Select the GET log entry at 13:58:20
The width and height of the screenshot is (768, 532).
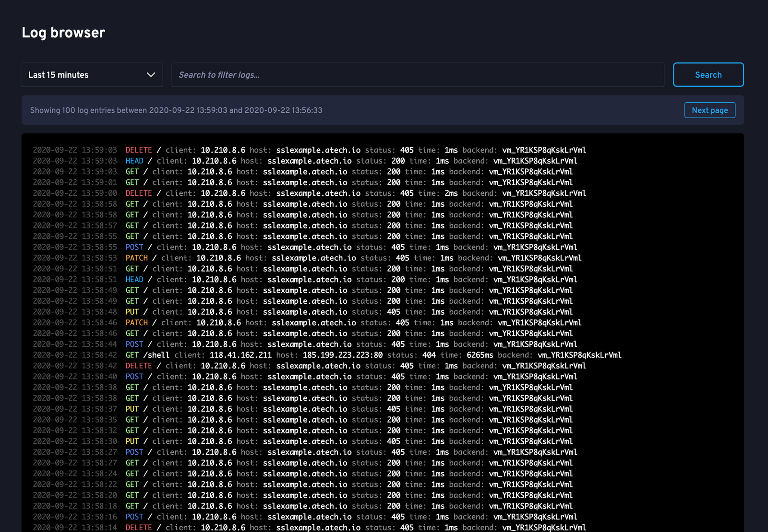(x=303, y=496)
